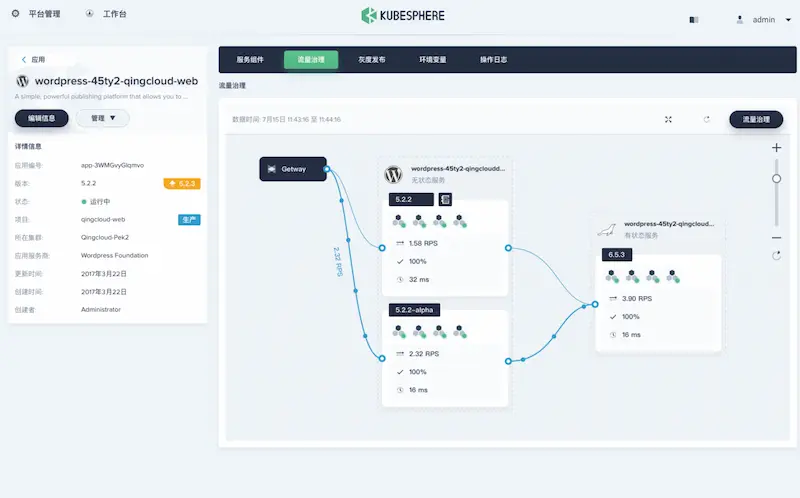800x498 pixels.
Task: Click the WordPress logo beside app title
Action: (22, 81)
